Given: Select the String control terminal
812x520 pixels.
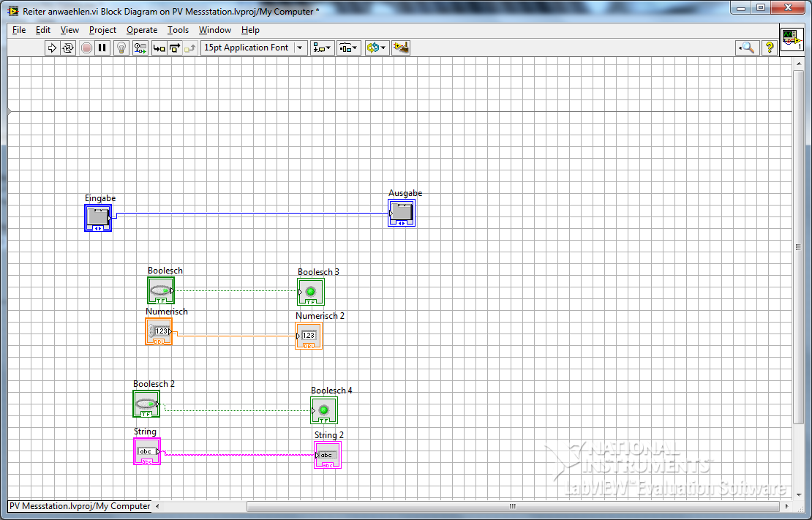Looking at the screenshot, I should [147, 451].
